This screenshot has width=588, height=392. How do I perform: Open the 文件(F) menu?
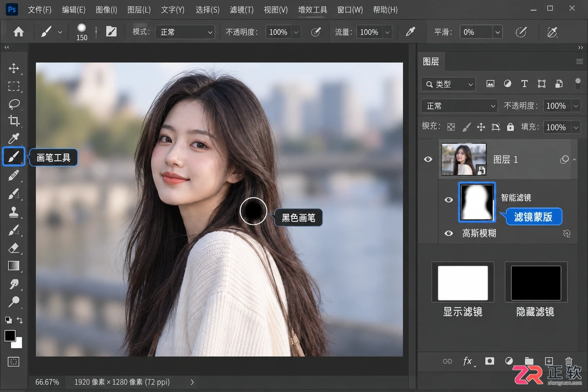(40, 9)
